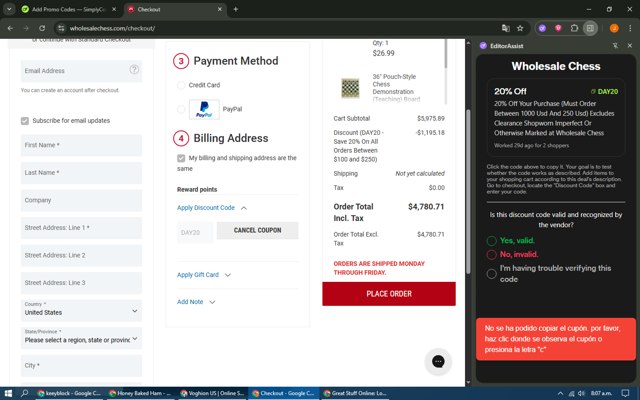Toggle billing and shipping address same checkbox
Viewport: 640px width, 400px height.
pos(181,158)
